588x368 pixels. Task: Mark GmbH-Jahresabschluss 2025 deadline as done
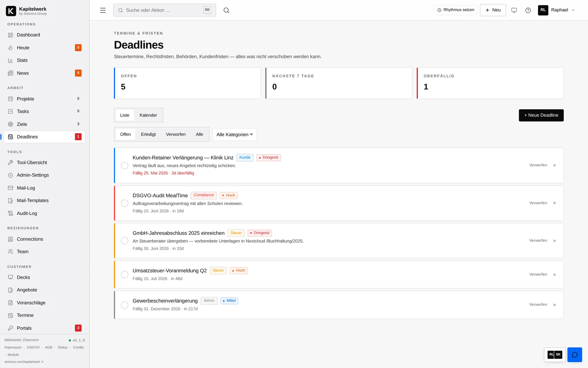124,241
